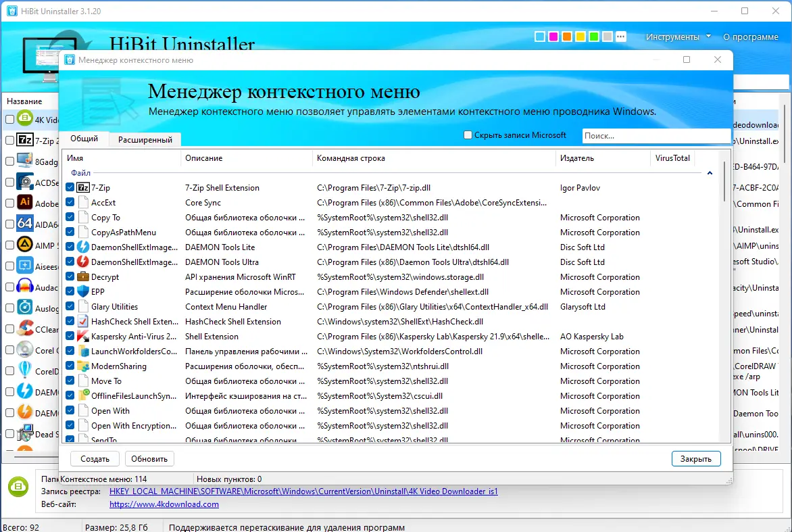Image resolution: width=792 pixels, height=532 pixels.
Task: Sort by Издатель column header
Action: click(x=603, y=158)
